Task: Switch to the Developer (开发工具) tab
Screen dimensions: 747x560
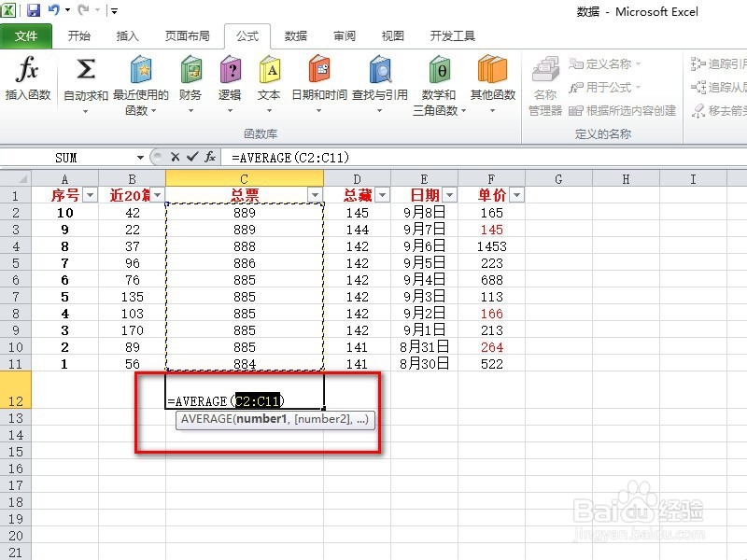Action: point(453,36)
